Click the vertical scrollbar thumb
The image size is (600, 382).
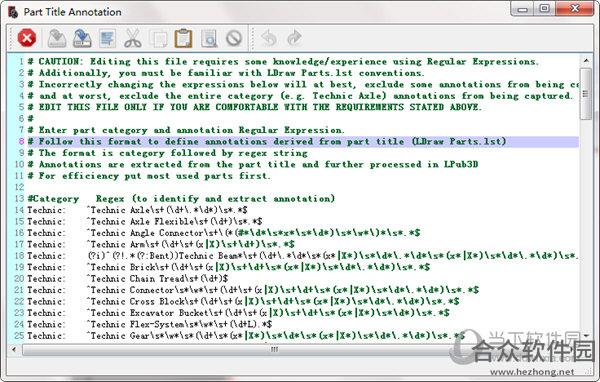586,94
